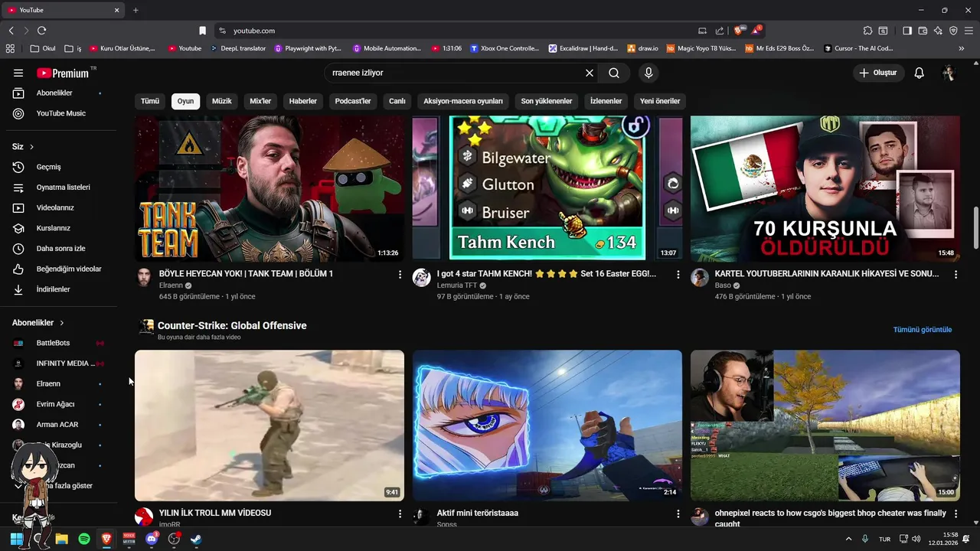
Task: Open the BattleBots subscription
Action: point(59,343)
